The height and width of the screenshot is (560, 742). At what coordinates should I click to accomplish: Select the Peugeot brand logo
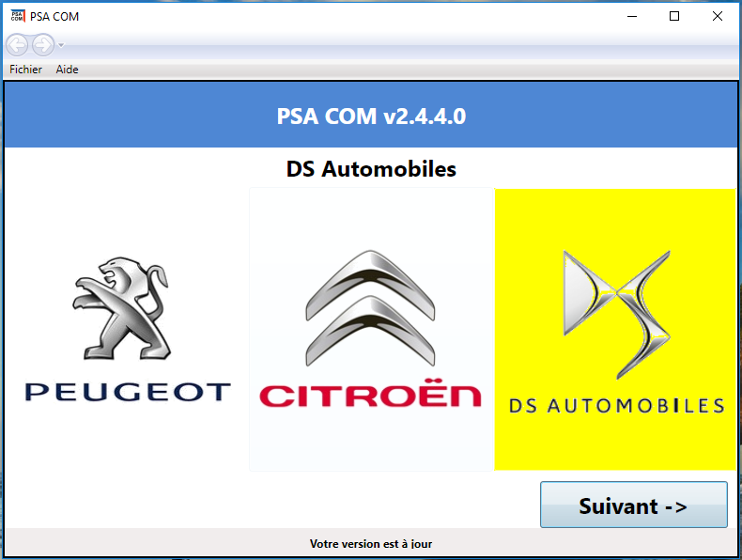point(127,330)
